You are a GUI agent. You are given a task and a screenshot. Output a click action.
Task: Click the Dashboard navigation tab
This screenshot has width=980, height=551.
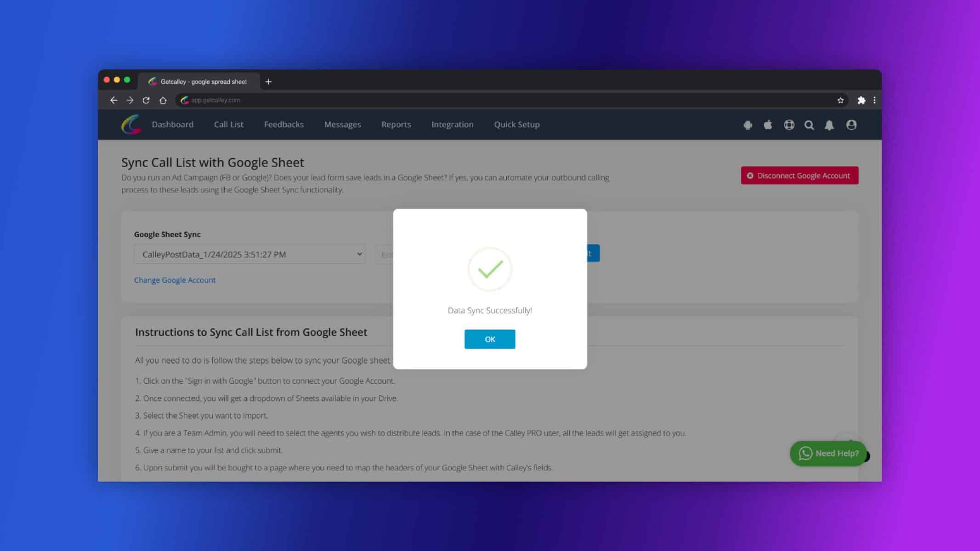172,124
